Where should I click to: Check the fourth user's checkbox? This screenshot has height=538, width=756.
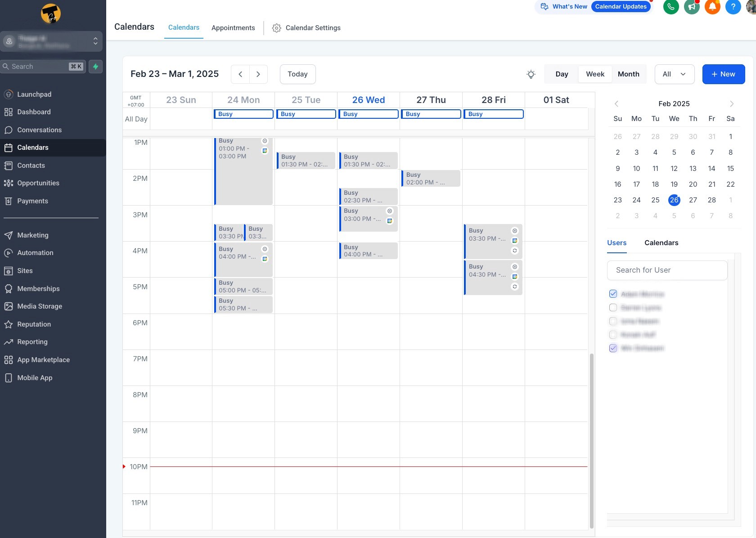(x=613, y=335)
